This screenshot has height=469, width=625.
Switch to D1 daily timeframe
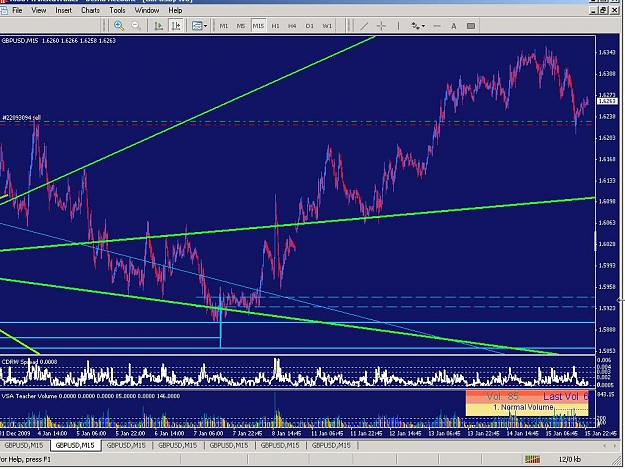click(309, 26)
